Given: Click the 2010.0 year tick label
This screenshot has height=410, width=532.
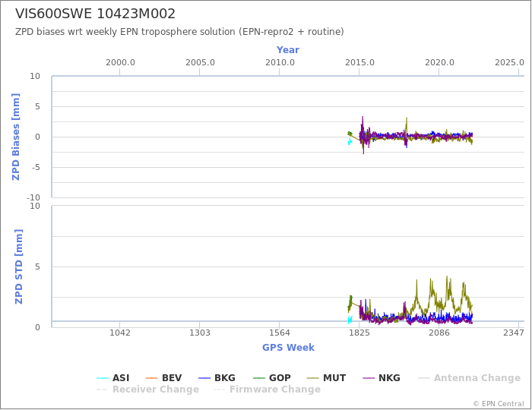Looking at the screenshot, I should (x=280, y=63).
